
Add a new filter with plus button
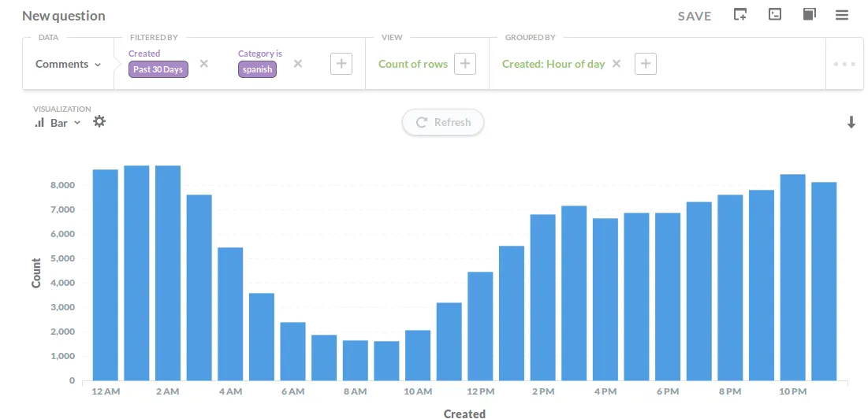point(341,64)
